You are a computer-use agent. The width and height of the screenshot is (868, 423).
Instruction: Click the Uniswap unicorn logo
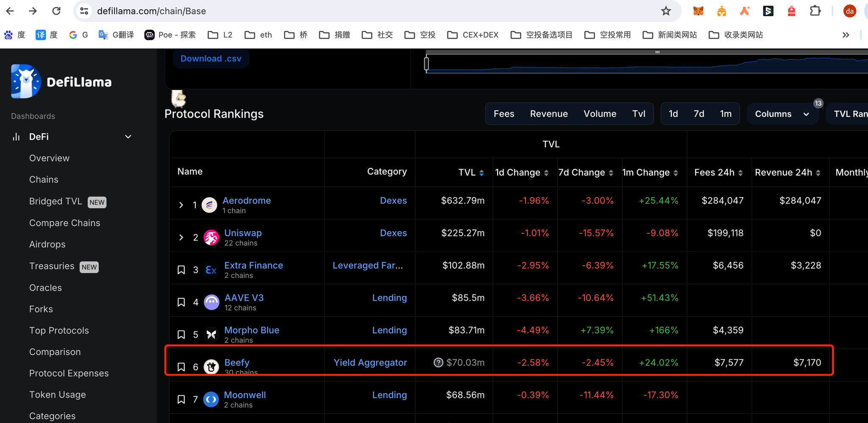(211, 237)
